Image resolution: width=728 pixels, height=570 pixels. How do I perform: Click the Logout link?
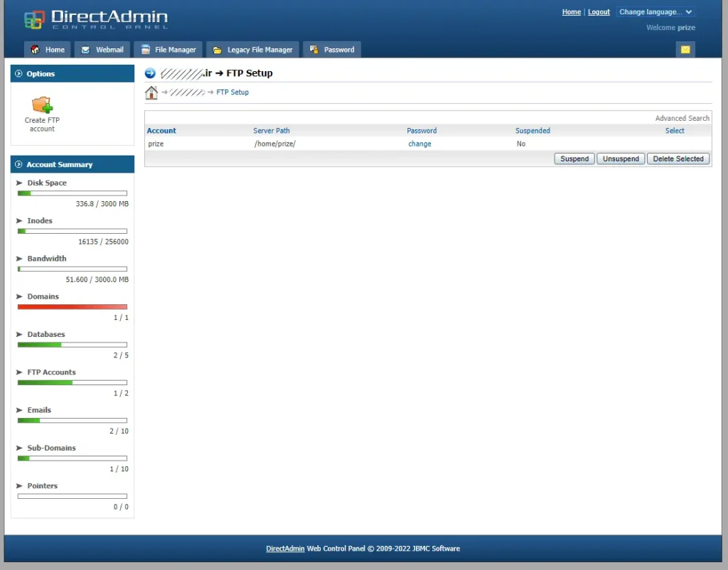click(x=599, y=11)
